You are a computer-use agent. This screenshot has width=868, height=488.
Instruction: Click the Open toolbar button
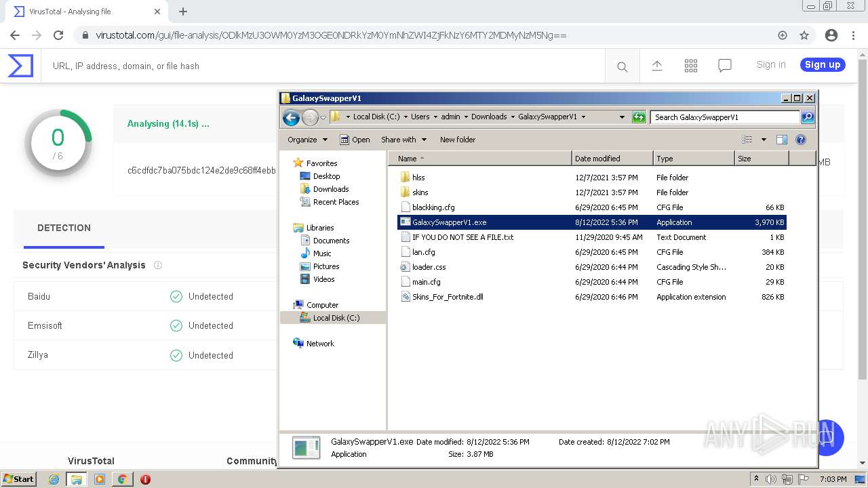(355, 140)
